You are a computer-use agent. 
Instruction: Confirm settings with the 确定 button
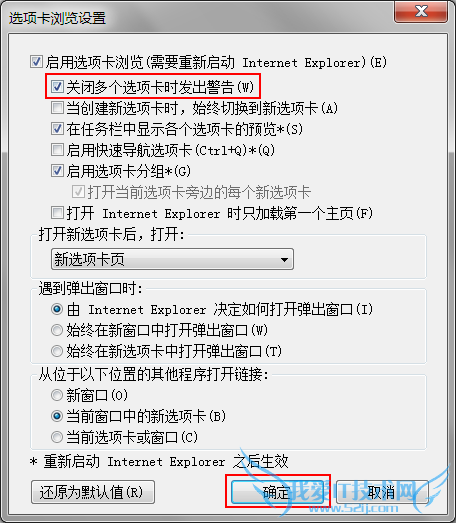278,492
